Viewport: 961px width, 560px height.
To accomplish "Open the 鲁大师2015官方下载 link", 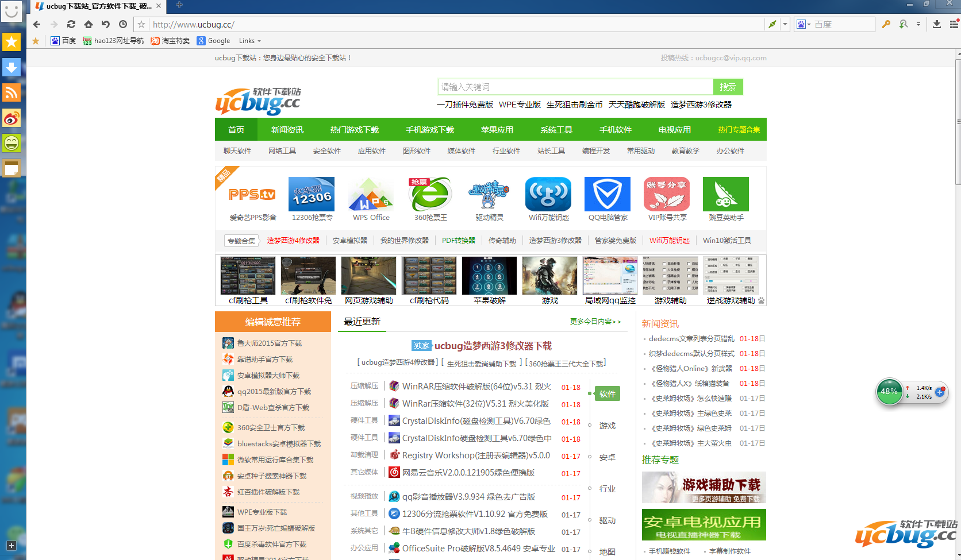I will tap(270, 343).
